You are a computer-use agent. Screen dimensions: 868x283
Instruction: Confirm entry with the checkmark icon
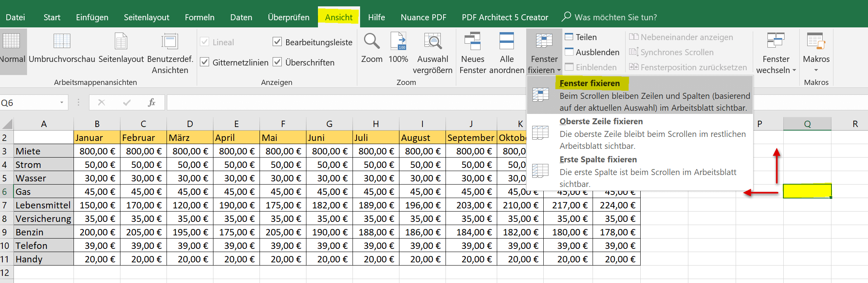(127, 103)
